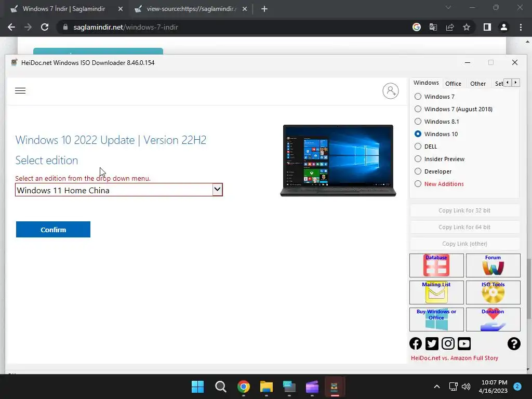Open the Donation tile
Image resolution: width=532 pixels, height=399 pixels.
click(493, 320)
